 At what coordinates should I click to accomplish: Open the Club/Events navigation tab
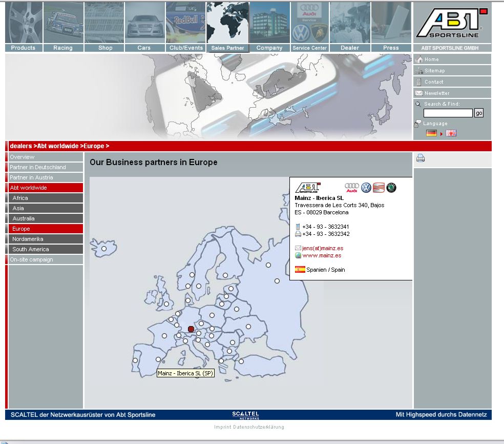click(185, 27)
